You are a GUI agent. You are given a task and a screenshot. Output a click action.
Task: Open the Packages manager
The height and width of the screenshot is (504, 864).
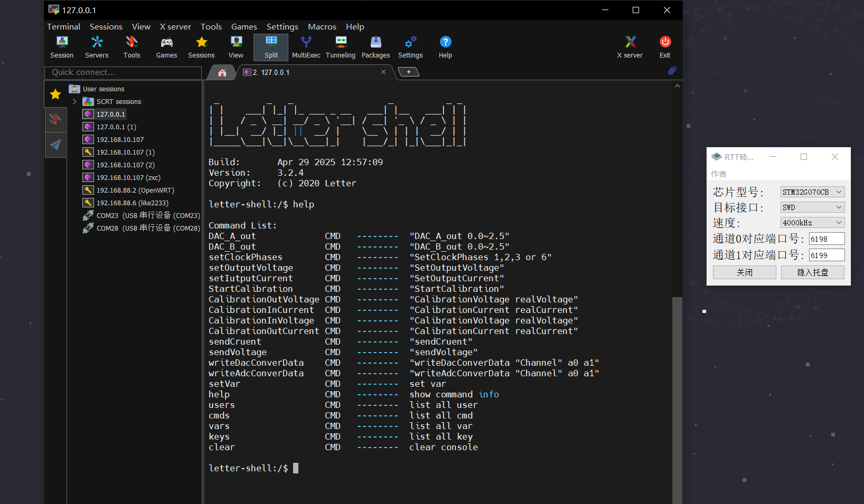[x=375, y=47]
